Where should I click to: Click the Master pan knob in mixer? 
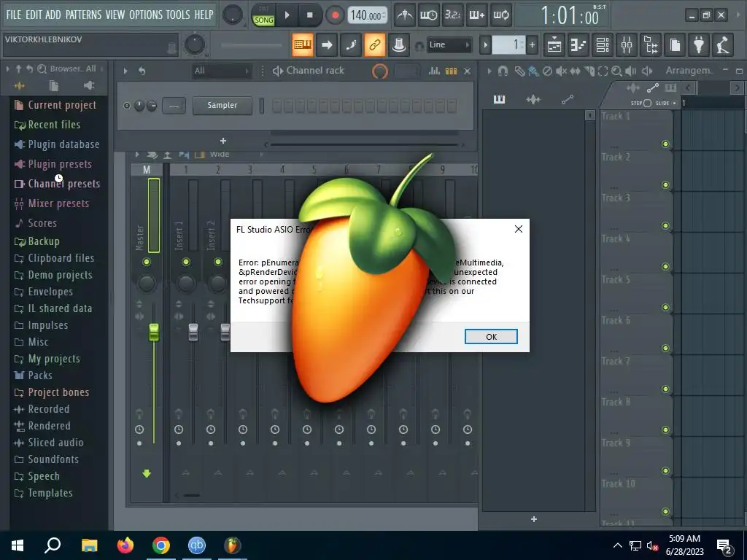[146, 284]
